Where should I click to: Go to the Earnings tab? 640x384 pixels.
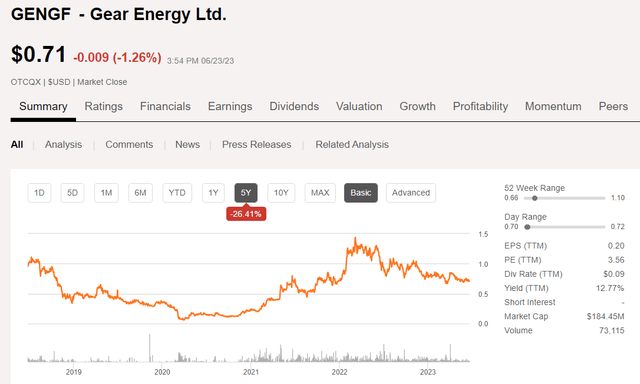click(x=230, y=107)
